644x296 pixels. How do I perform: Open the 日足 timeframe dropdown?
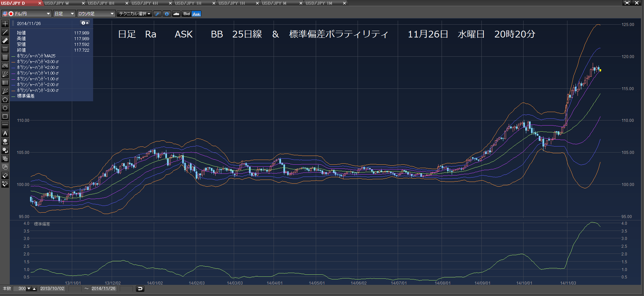(64, 14)
